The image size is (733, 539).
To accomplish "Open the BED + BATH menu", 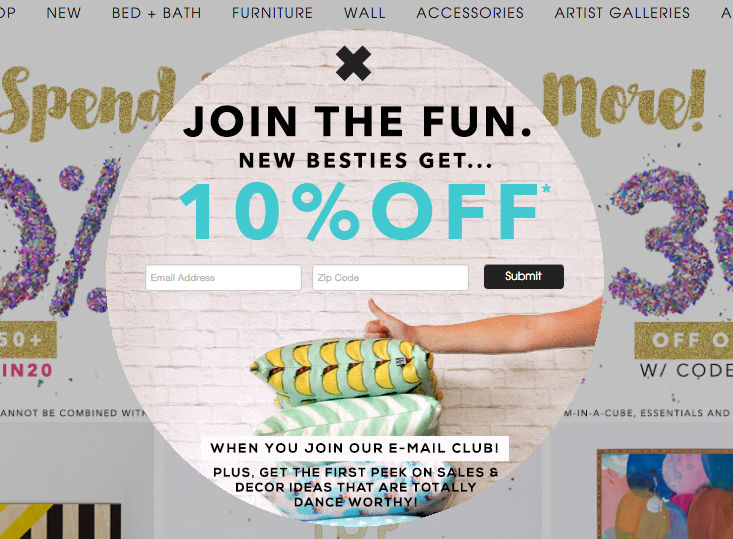I will click(x=157, y=13).
